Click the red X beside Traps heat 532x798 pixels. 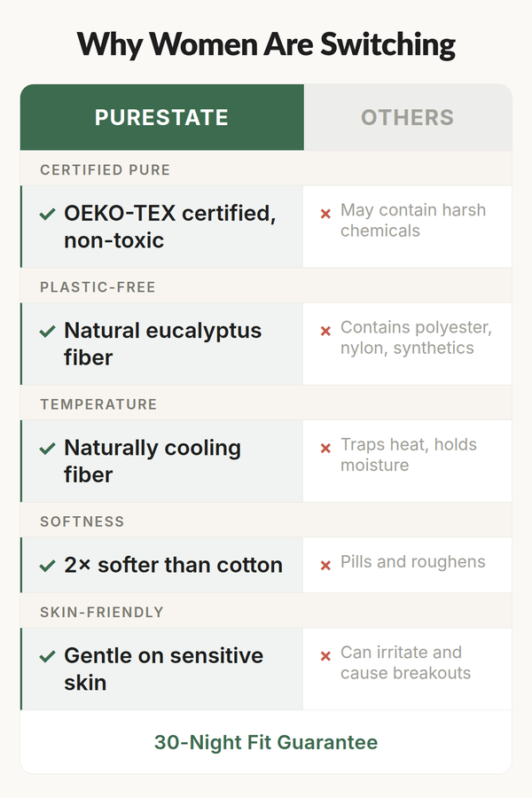(325, 447)
